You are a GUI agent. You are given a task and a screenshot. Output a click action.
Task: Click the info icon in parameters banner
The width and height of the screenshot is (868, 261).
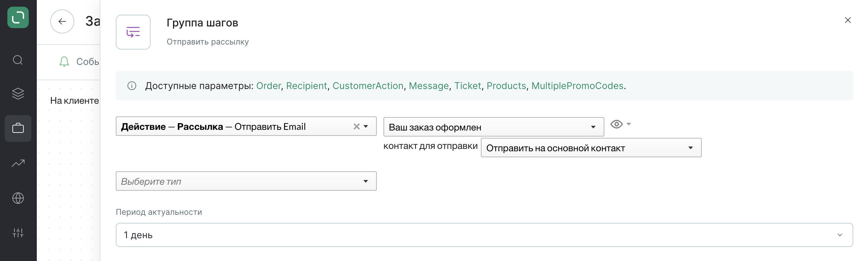point(132,86)
